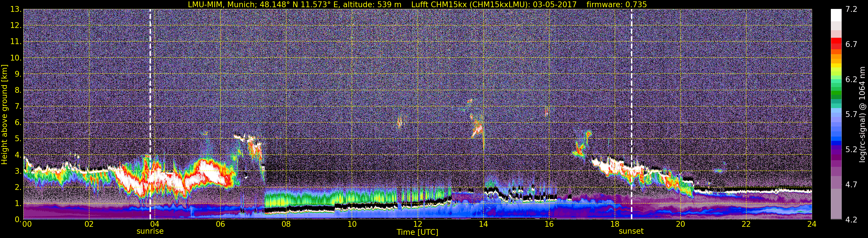Click the x-axis tick label "04"
The height and width of the screenshot is (238, 868).
pyautogui.click(x=154, y=224)
